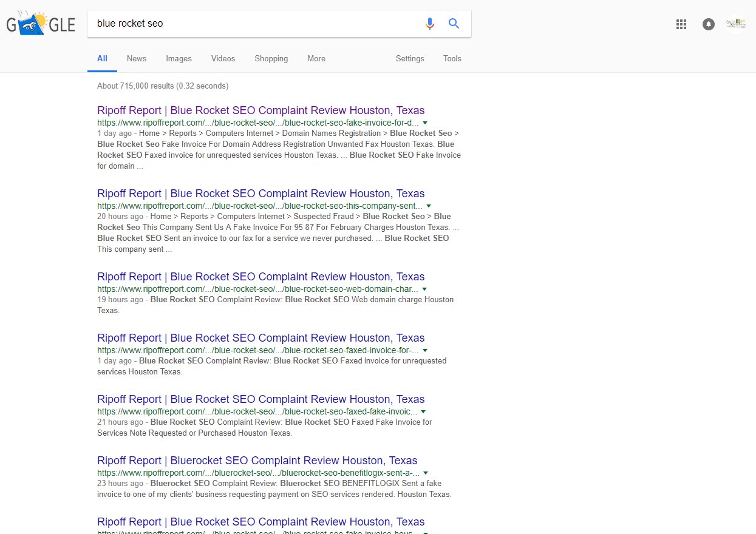Viewport: 756px width, 534px height.
Task: Click the snippet mentioning "BENEFITLOGIX Sent a fake"
Action: click(274, 489)
